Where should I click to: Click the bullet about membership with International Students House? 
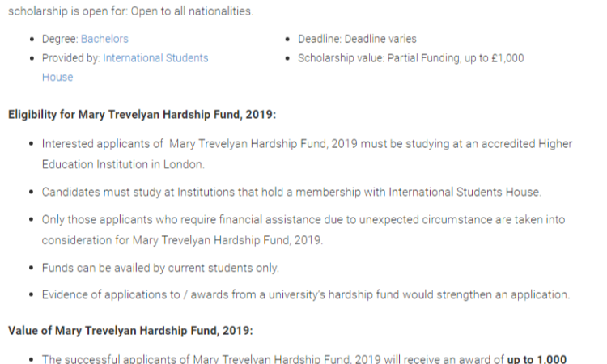291,193
